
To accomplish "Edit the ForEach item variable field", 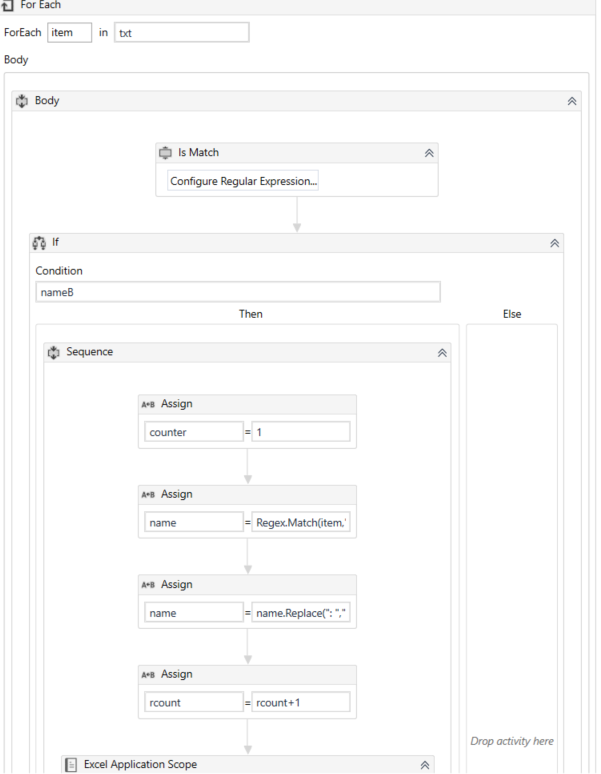I will (69, 33).
